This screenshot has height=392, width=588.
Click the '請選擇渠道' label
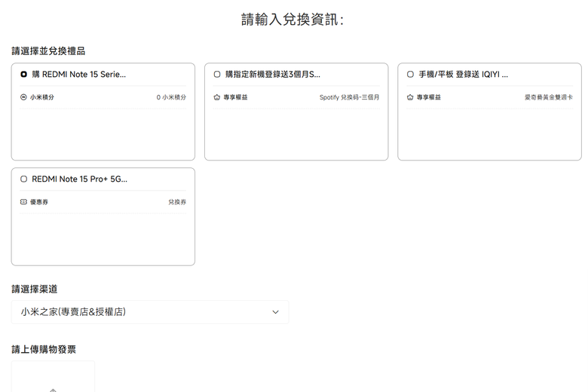(x=35, y=289)
